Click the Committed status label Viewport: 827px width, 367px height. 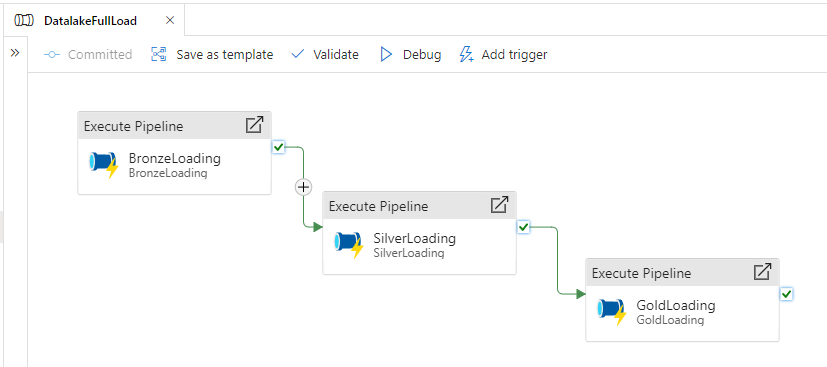coord(100,54)
